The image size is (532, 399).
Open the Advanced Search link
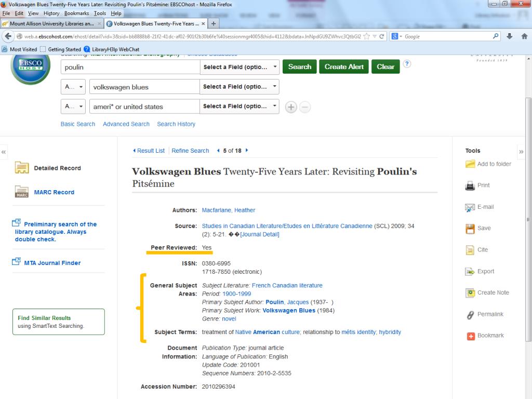(x=126, y=124)
